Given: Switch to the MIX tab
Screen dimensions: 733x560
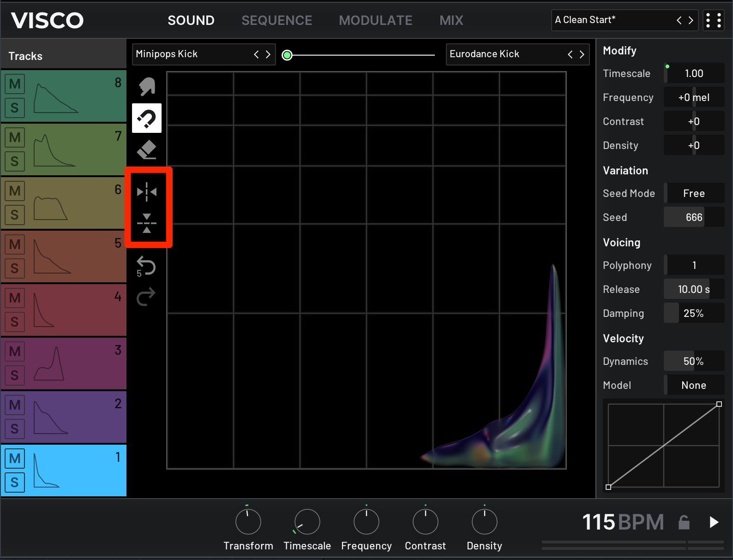Looking at the screenshot, I should pyautogui.click(x=451, y=20).
